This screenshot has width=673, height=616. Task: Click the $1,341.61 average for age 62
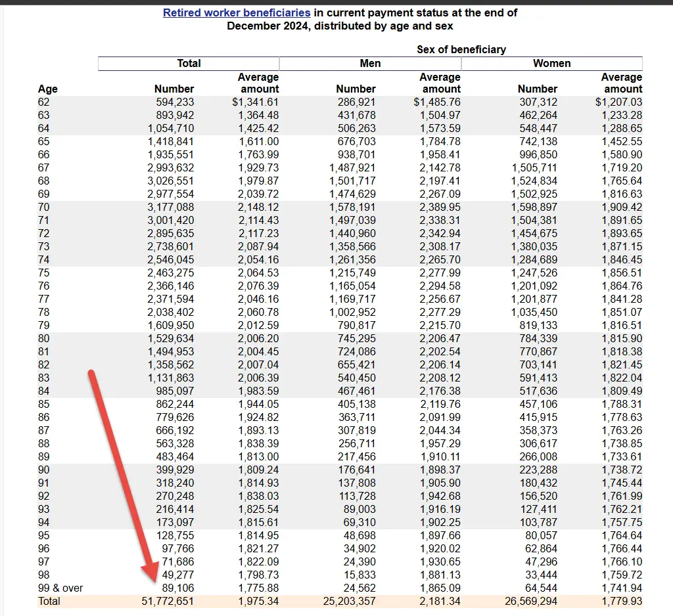255,102
